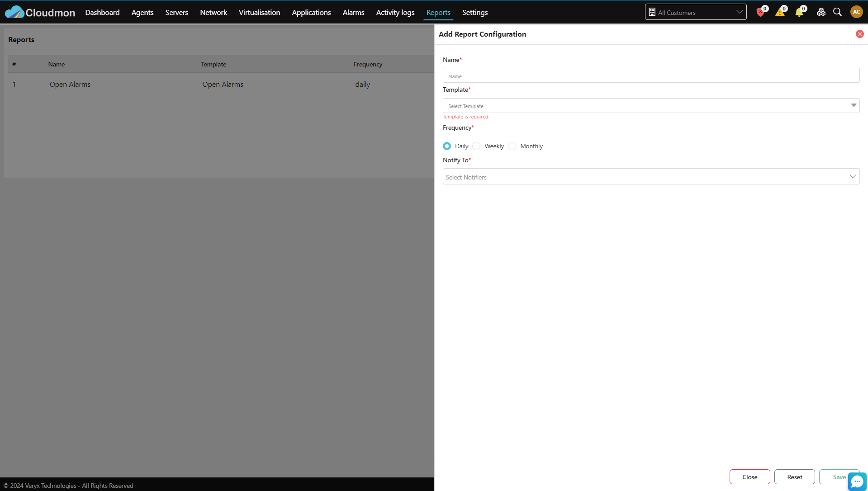Viewport: 868px width, 491px height.
Task: Select the Daily frequency radio button
Action: [x=447, y=146]
